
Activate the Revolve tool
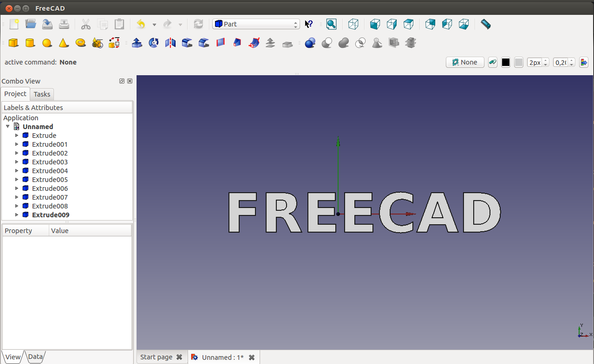point(154,43)
